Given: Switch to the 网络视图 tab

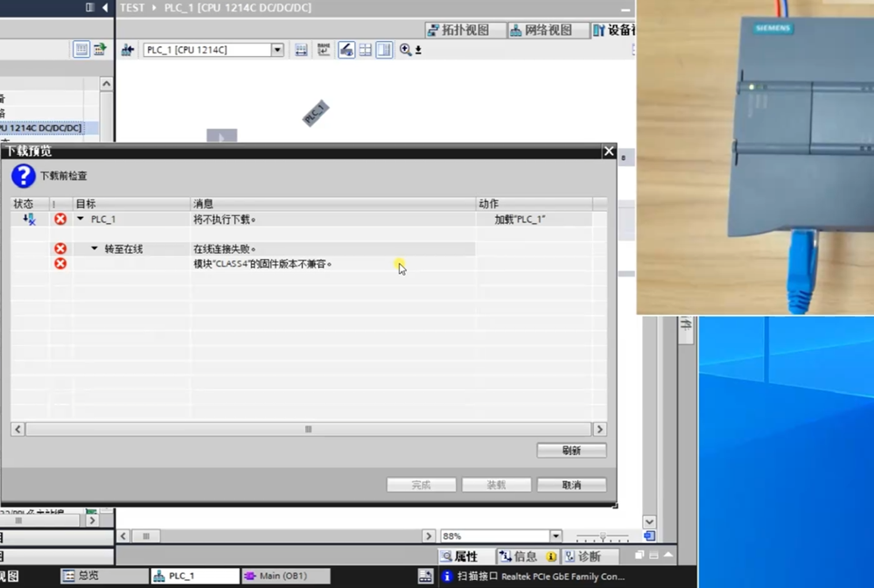Looking at the screenshot, I should click(x=541, y=31).
